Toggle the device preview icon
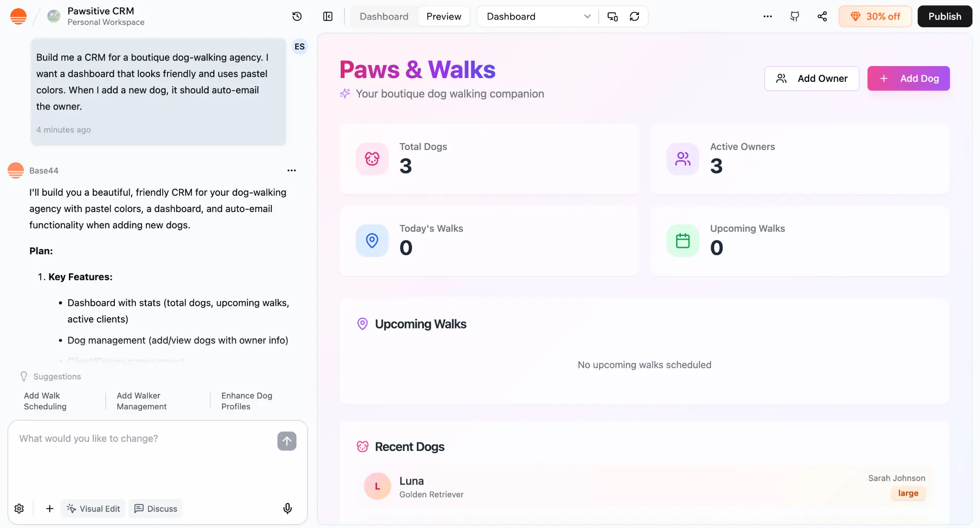 [612, 16]
